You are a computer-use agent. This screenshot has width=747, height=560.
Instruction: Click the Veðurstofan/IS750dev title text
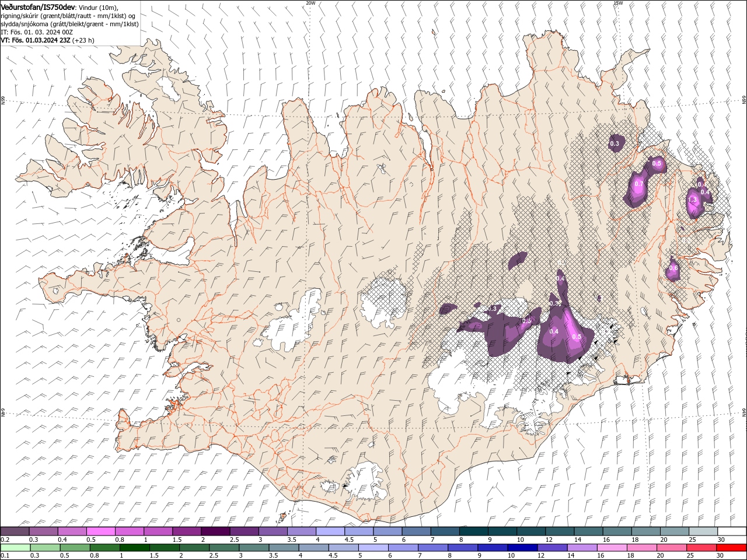coord(38,7)
